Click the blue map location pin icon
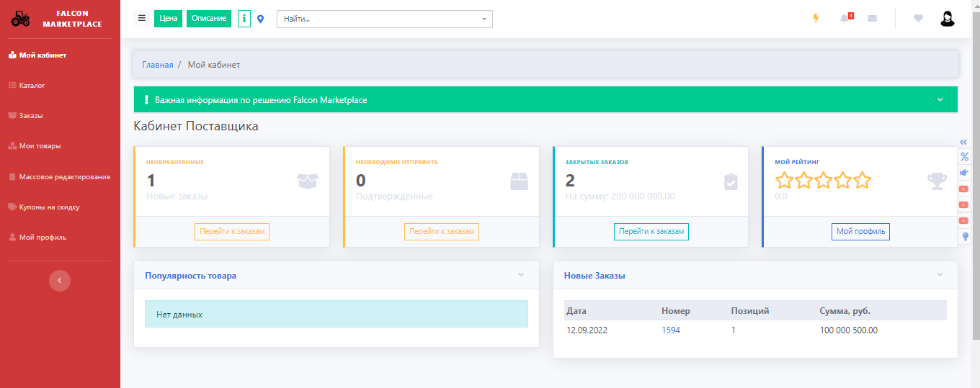Screen dimensions: 980x388 pyautogui.click(x=261, y=19)
